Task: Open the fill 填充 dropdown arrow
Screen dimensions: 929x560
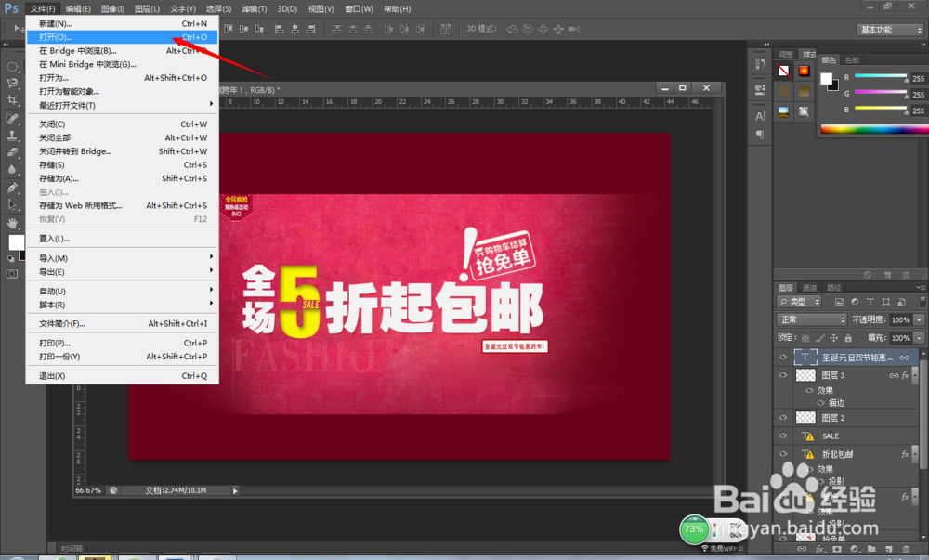Action: point(919,338)
